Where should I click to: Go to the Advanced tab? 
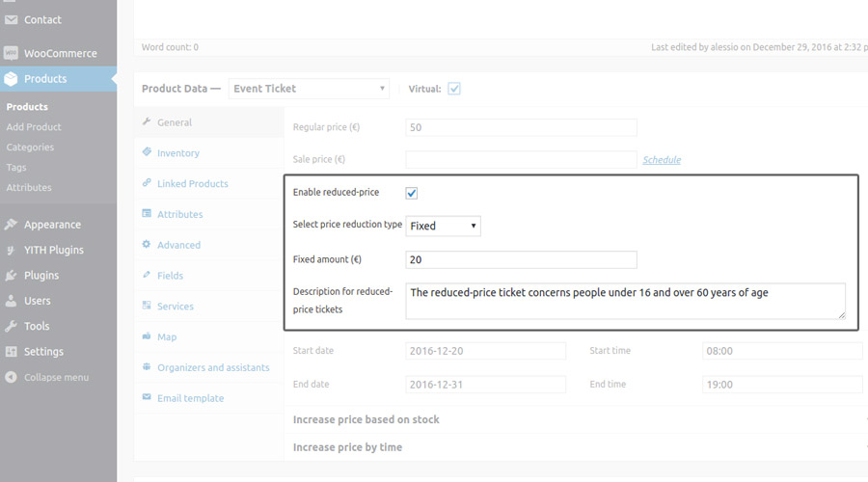pyautogui.click(x=208, y=245)
